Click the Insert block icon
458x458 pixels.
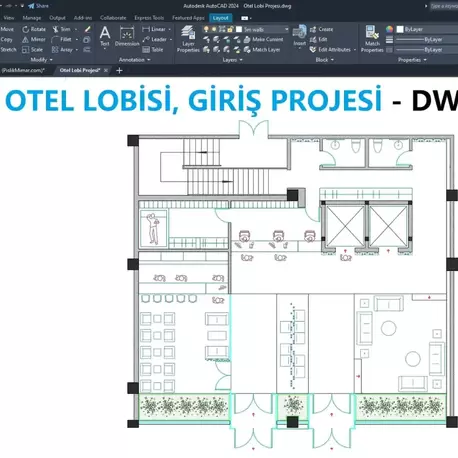[299, 36]
